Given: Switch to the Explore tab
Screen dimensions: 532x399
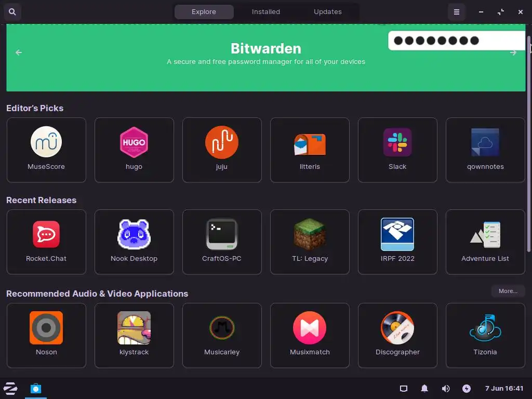Looking at the screenshot, I should tap(204, 12).
